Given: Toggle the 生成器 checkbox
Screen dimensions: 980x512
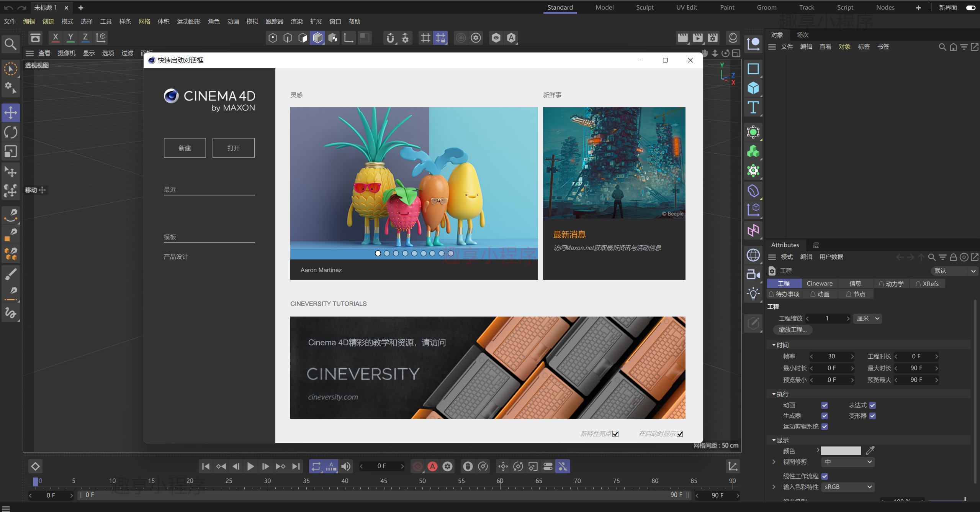Looking at the screenshot, I should point(825,416).
